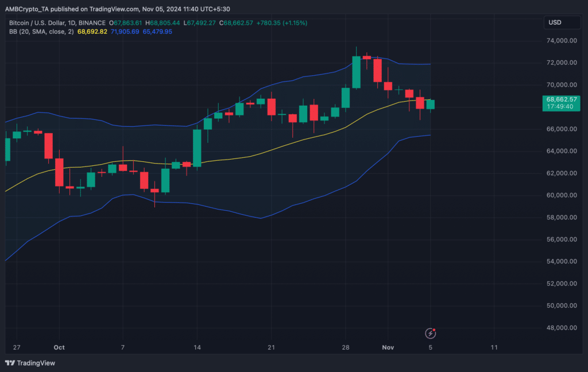Click the 28 date label on time axis
Image resolution: width=588 pixels, height=372 pixels.
tap(345, 348)
